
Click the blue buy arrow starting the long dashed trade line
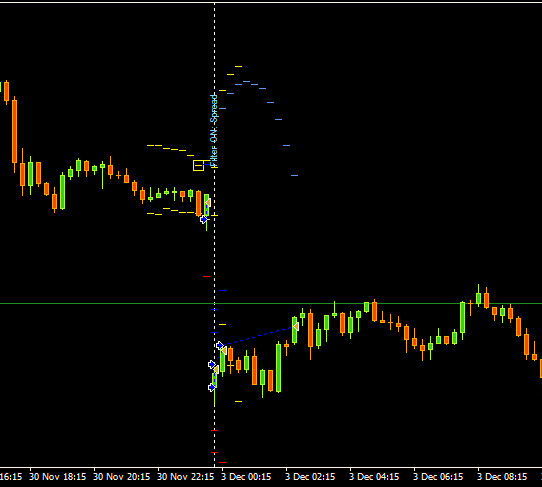tap(220, 345)
